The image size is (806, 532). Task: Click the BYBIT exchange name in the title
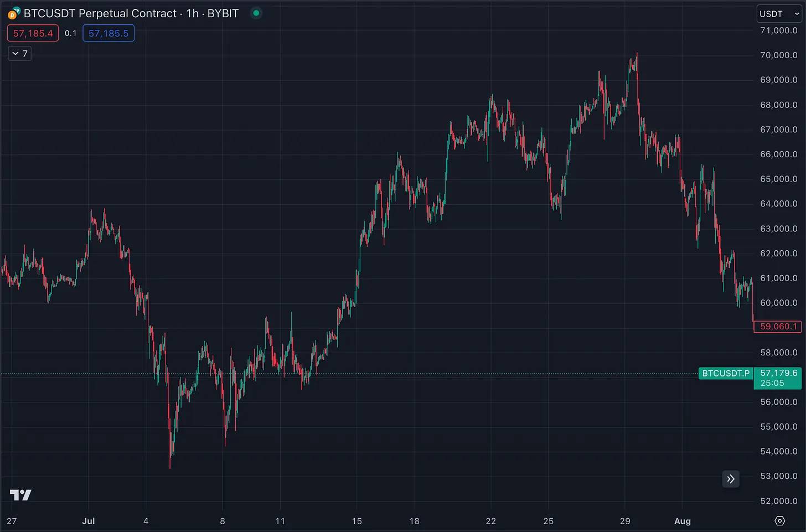[x=224, y=13]
